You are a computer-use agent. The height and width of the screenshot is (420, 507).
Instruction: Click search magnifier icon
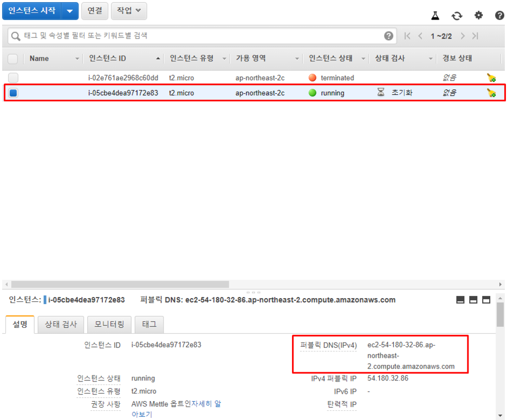(16, 36)
